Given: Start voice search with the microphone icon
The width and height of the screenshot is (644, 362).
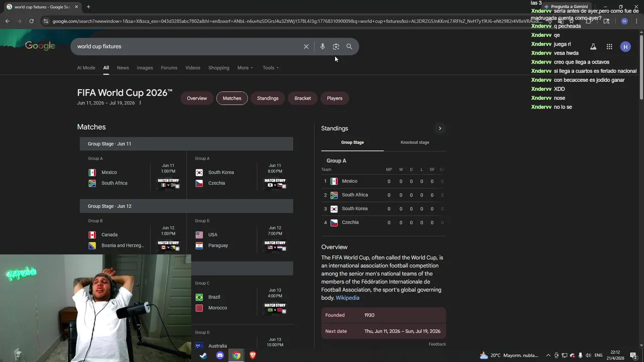Looking at the screenshot, I should (x=323, y=46).
